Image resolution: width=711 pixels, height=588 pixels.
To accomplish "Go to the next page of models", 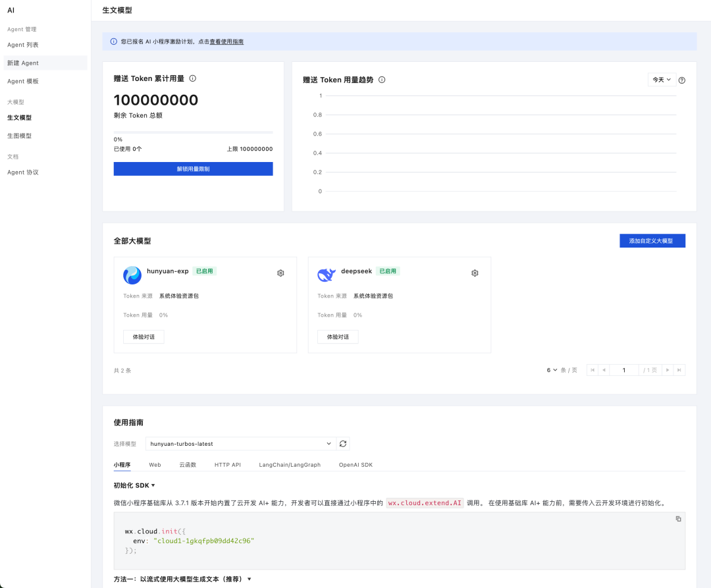I will [x=668, y=370].
